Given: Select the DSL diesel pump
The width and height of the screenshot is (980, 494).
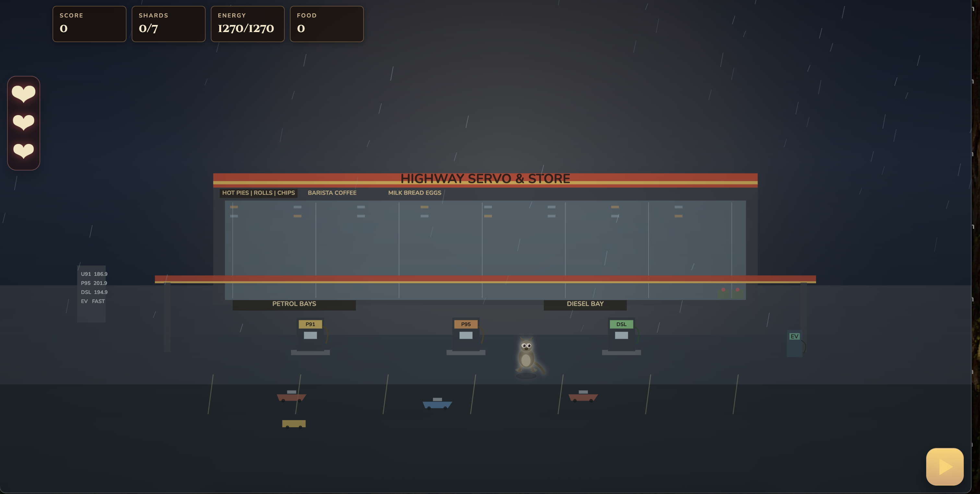Looking at the screenshot, I should pos(621,336).
